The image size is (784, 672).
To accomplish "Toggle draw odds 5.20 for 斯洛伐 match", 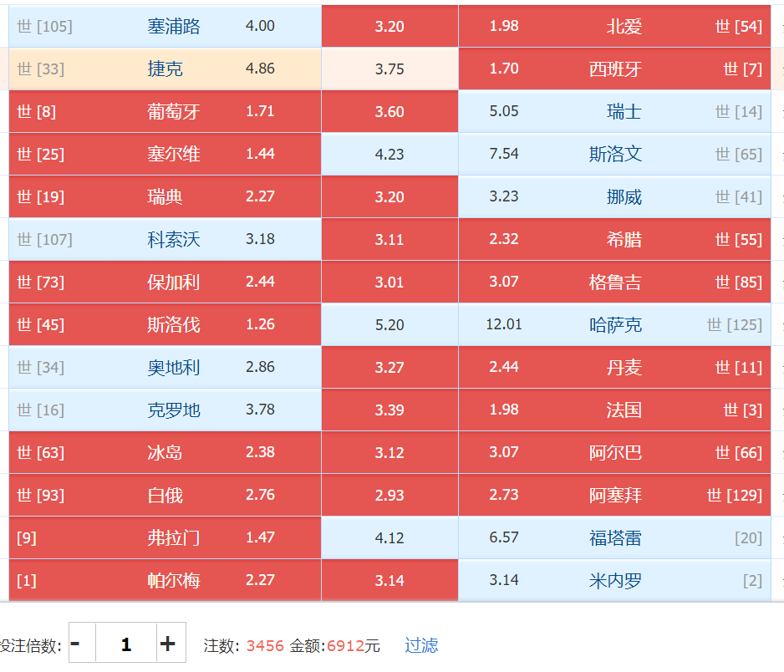I will tap(389, 325).
